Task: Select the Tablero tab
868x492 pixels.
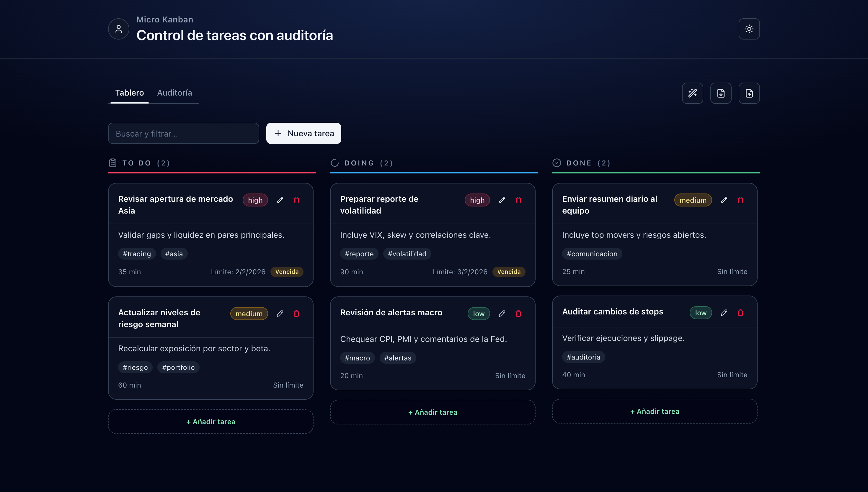Action: pyautogui.click(x=130, y=93)
